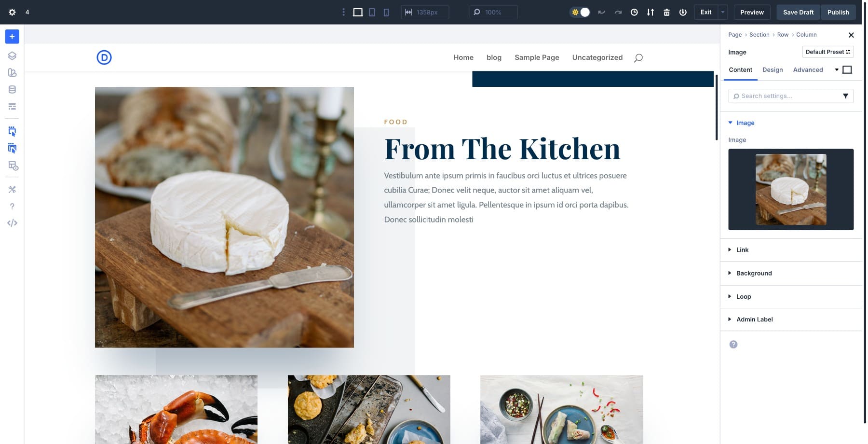868x444 pixels.
Task: Click the Publish button
Action: click(x=838, y=12)
